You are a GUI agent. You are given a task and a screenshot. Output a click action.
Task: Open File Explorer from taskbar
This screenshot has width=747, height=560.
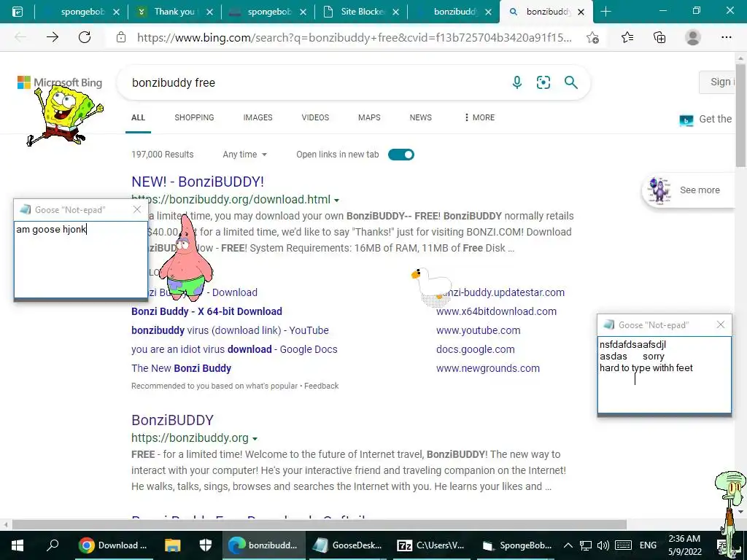172,545
